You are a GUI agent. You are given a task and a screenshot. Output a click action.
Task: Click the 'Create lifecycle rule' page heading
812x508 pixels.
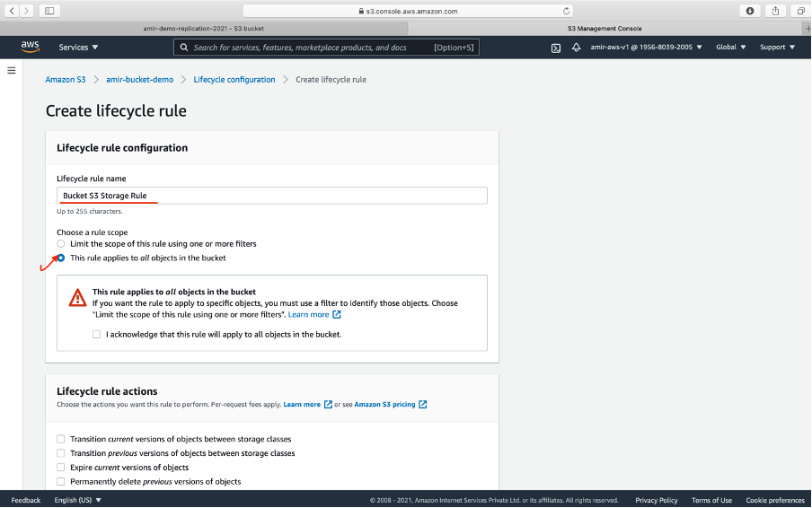(x=116, y=110)
